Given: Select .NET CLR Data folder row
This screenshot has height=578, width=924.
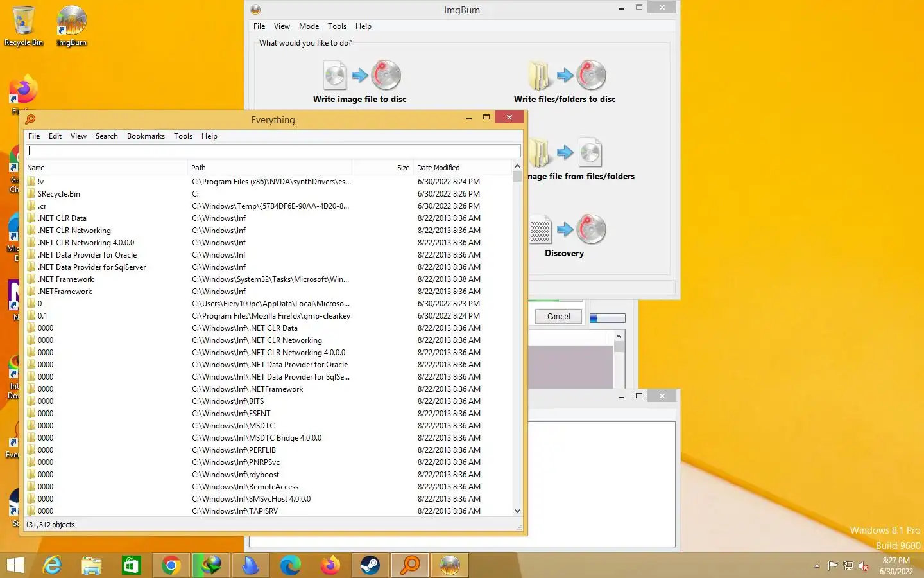Looking at the screenshot, I should tap(268, 218).
